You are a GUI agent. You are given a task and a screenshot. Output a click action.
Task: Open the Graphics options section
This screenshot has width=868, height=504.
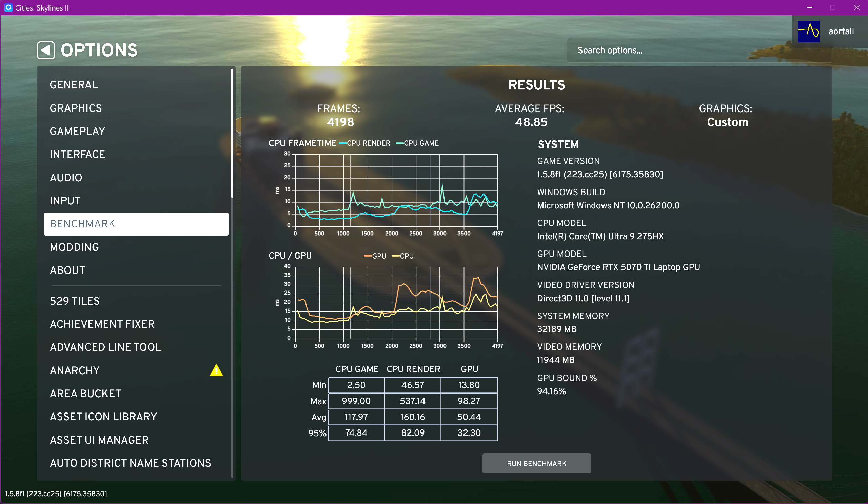tap(136, 108)
